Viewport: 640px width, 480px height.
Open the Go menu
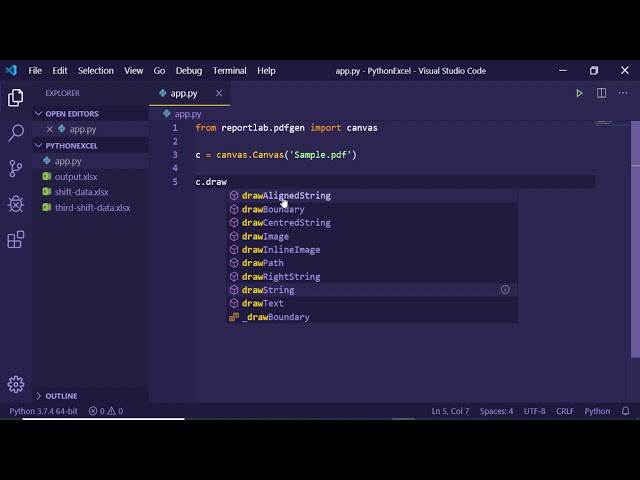[x=159, y=71]
